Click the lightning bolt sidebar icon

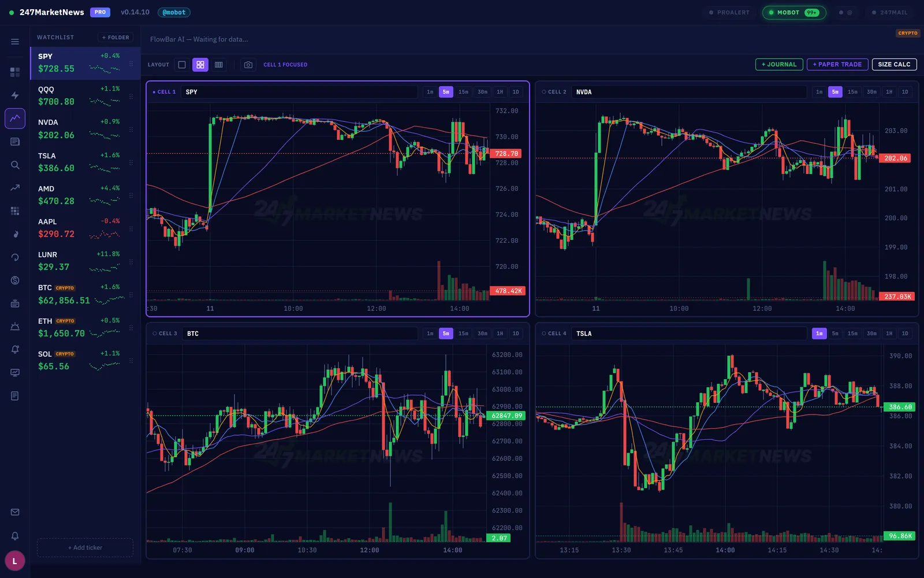click(15, 95)
